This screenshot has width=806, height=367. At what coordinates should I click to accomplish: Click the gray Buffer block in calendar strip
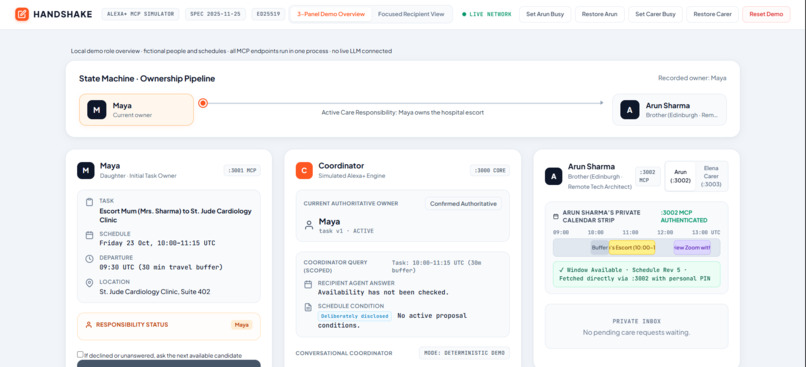[599, 247]
